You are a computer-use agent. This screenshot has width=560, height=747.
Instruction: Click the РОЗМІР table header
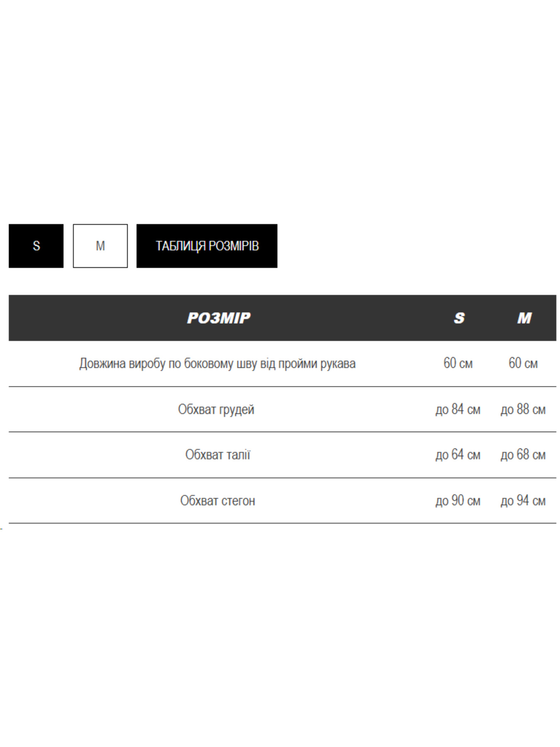(219, 318)
